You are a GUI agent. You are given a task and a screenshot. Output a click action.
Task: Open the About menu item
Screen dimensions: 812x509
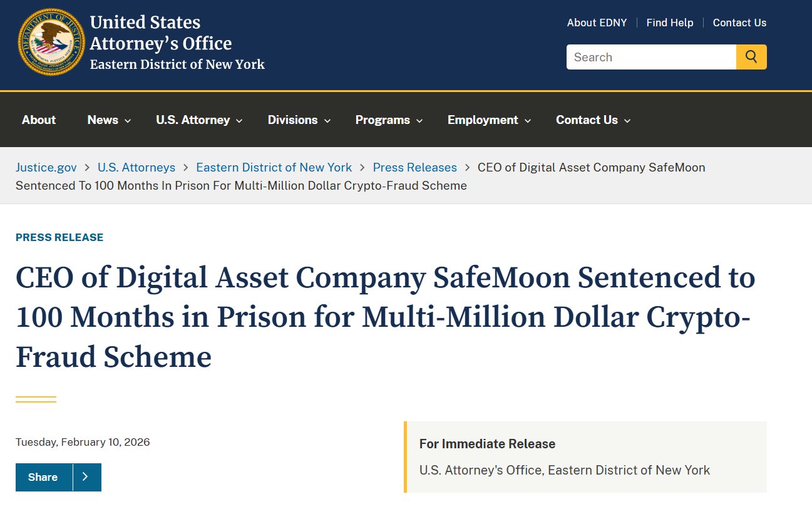(39, 120)
